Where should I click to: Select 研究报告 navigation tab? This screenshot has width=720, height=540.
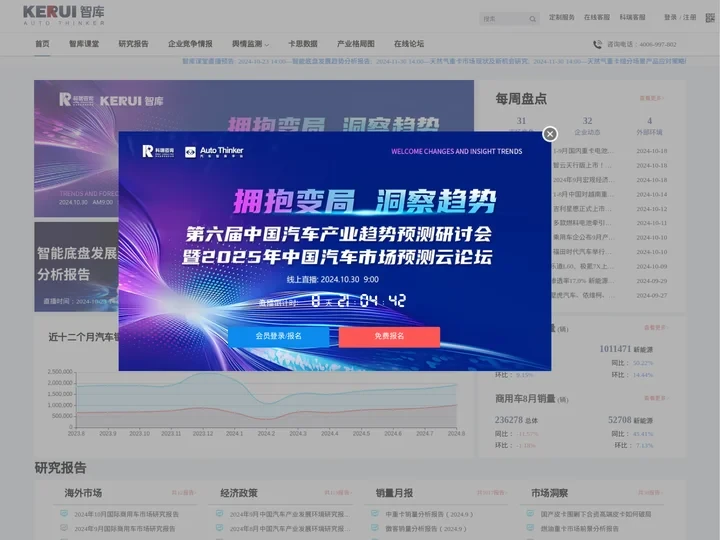coord(134,44)
